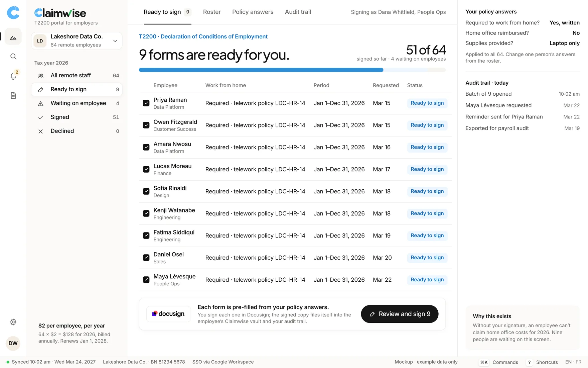Open the T2200 Declaration of Conditions link
Viewport: 588px width, 368px height.
pyautogui.click(x=203, y=36)
